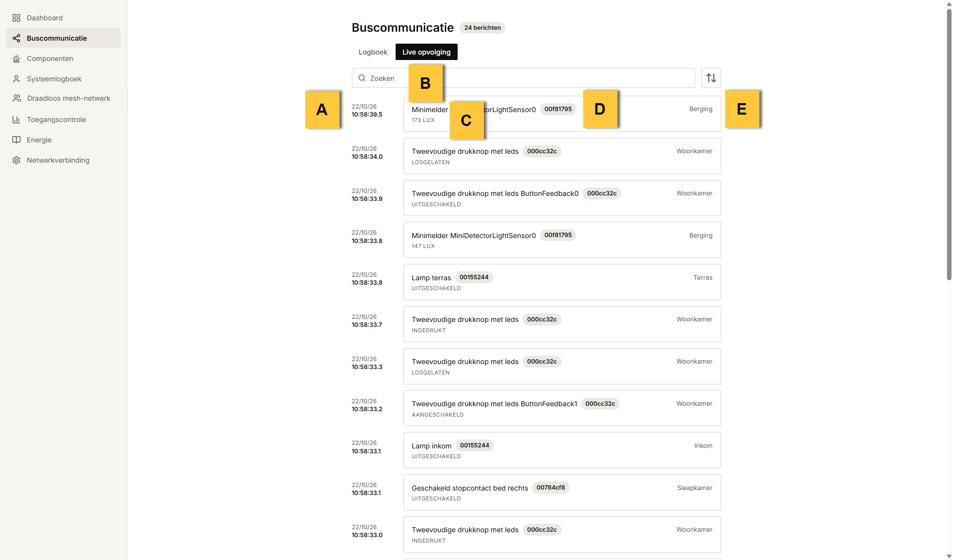Image resolution: width=953 pixels, height=560 pixels.
Task: Select the Live opvolging tab
Action: click(x=426, y=52)
